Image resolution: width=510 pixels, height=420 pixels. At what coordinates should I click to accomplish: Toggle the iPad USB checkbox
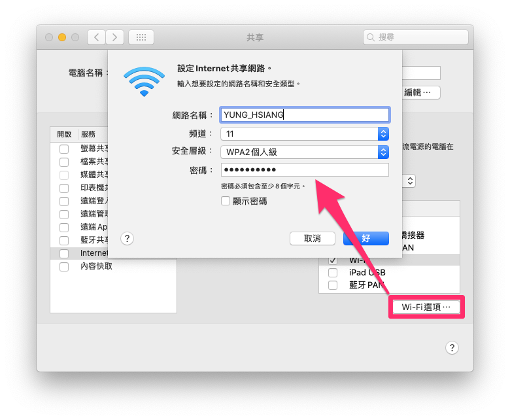point(333,272)
